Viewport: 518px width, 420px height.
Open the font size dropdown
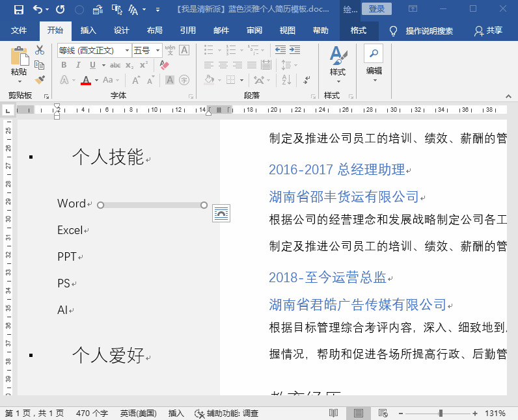pos(157,51)
